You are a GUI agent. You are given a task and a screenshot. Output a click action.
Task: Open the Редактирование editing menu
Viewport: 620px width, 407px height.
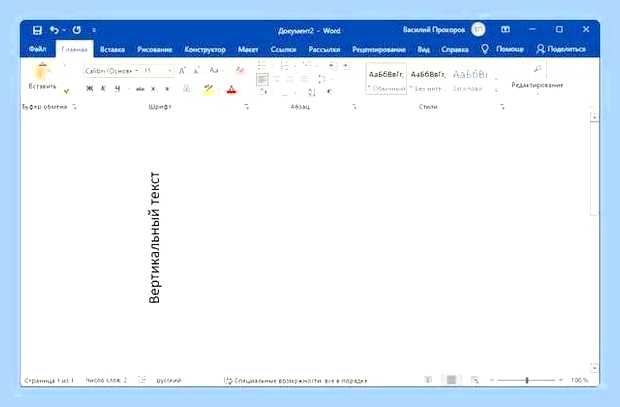pyautogui.click(x=537, y=79)
